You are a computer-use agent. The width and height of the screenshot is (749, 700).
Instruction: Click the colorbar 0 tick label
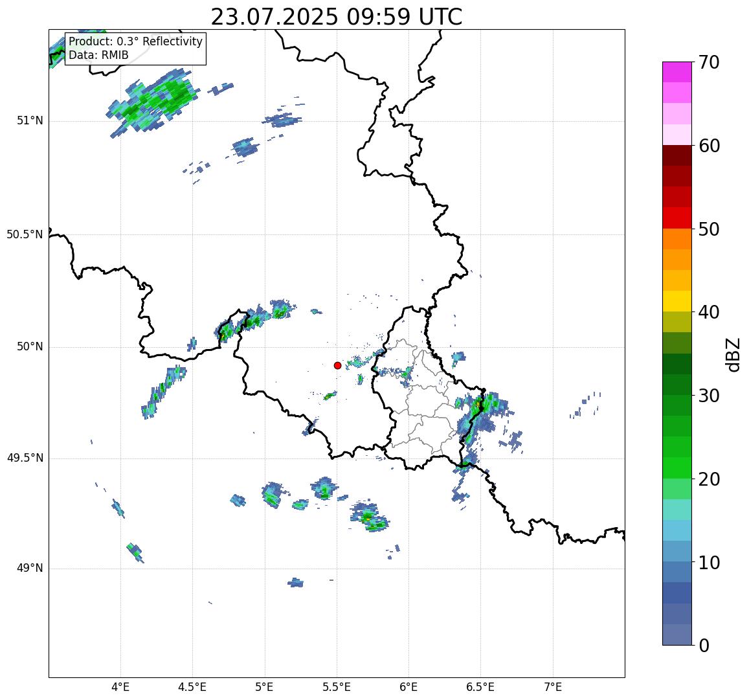pyautogui.click(x=704, y=646)
